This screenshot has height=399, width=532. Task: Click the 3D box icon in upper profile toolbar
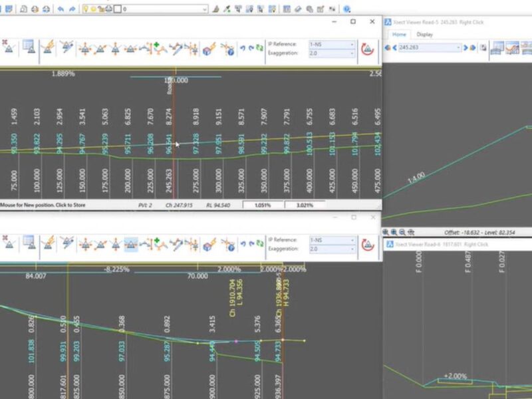(x=209, y=49)
